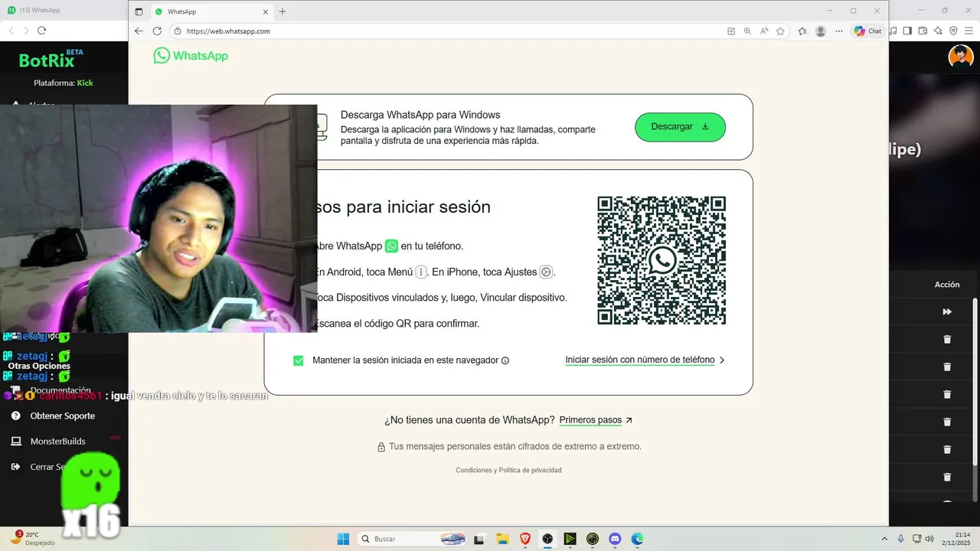Image resolution: width=980 pixels, height=551 pixels.
Task: Show hidden system tray icons
Action: pos(884,539)
